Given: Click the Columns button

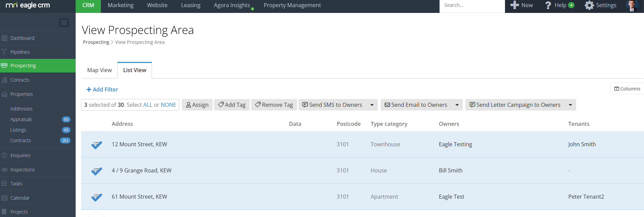Looking at the screenshot, I should (627, 89).
